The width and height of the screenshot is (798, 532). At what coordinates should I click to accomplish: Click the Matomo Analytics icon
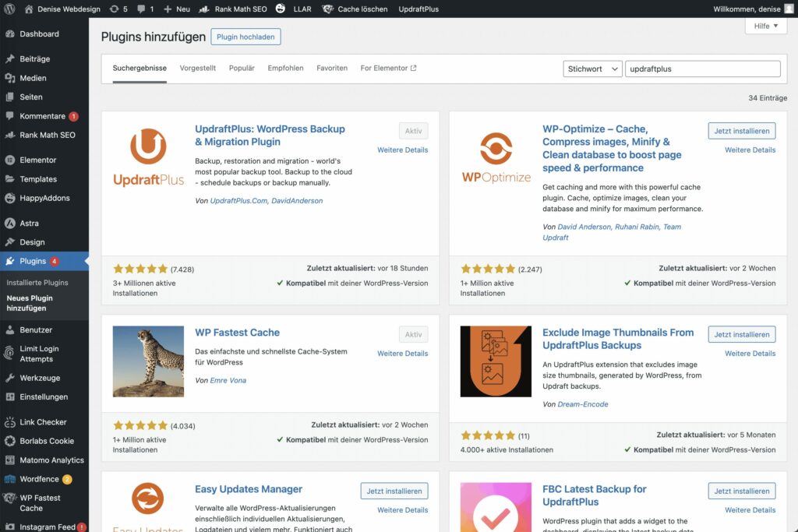pos(9,460)
